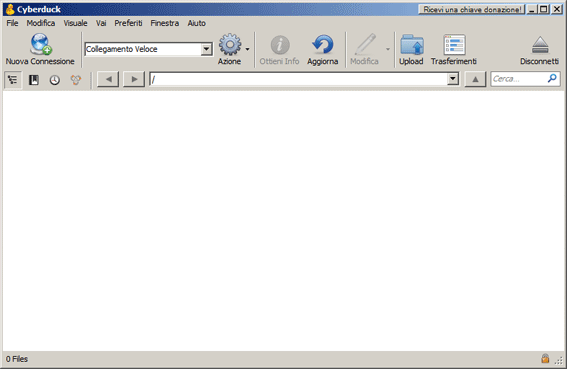
Task: Click Ricevi una chiave donazione button
Action: (472, 9)
